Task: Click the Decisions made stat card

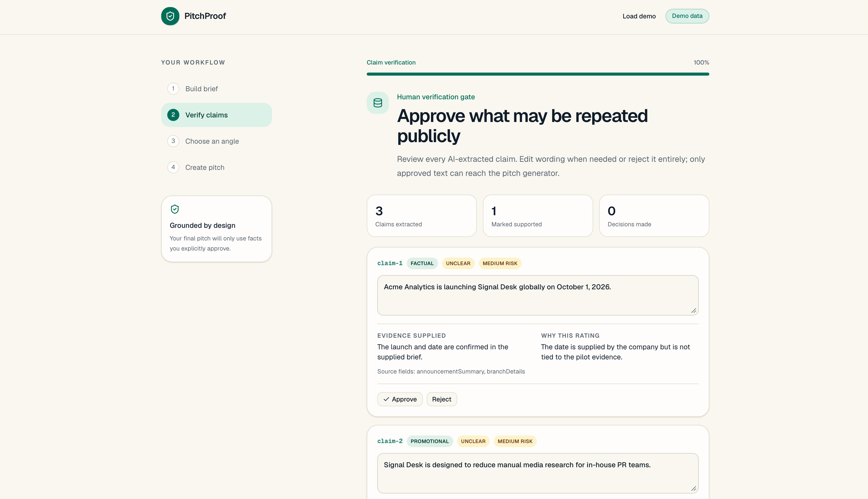Action: pyautogui.click(x=654, y=216)
